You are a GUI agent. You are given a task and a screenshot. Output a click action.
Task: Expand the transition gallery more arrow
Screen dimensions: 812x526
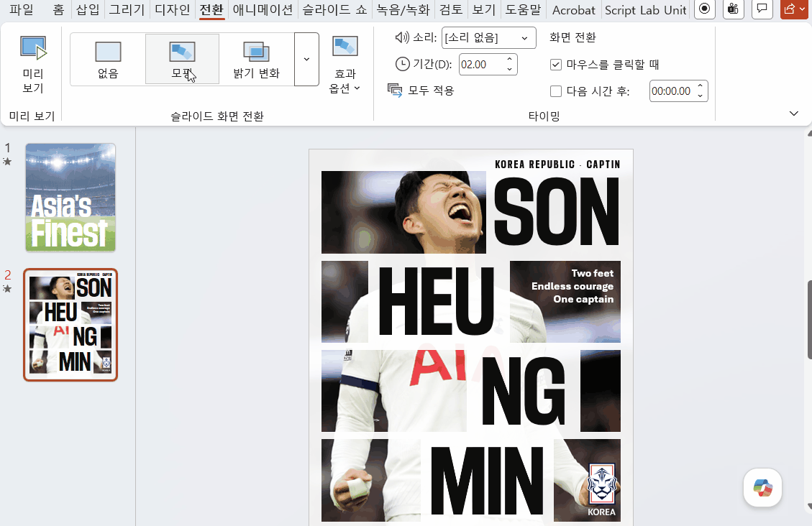tap(306, 59)
